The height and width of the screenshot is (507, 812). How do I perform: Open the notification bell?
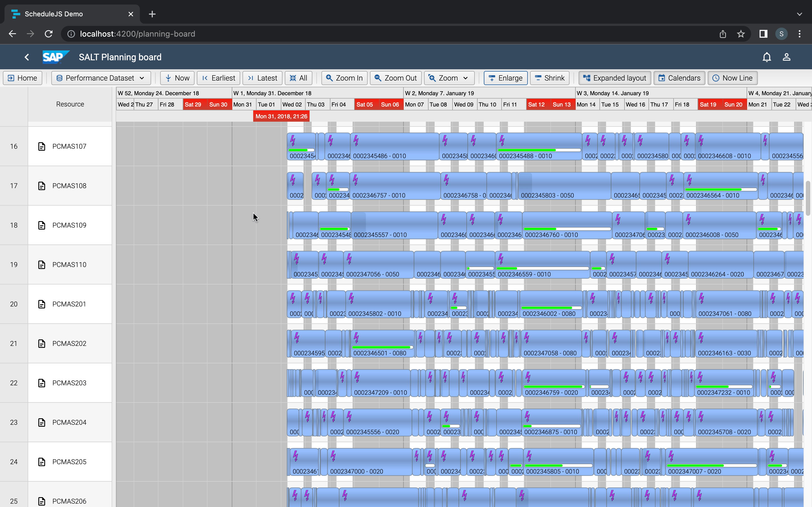click(767, 57)
